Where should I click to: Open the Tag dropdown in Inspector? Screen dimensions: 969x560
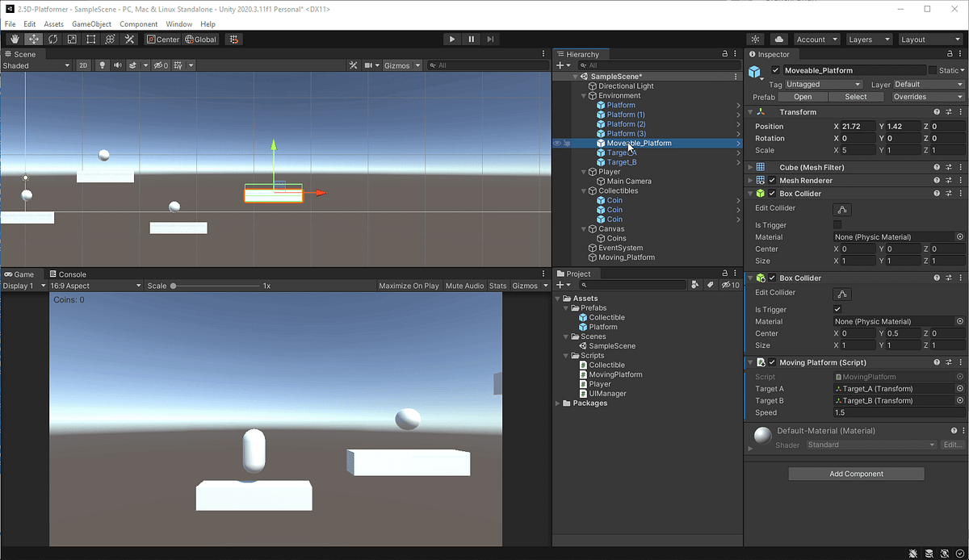[822, 83]
